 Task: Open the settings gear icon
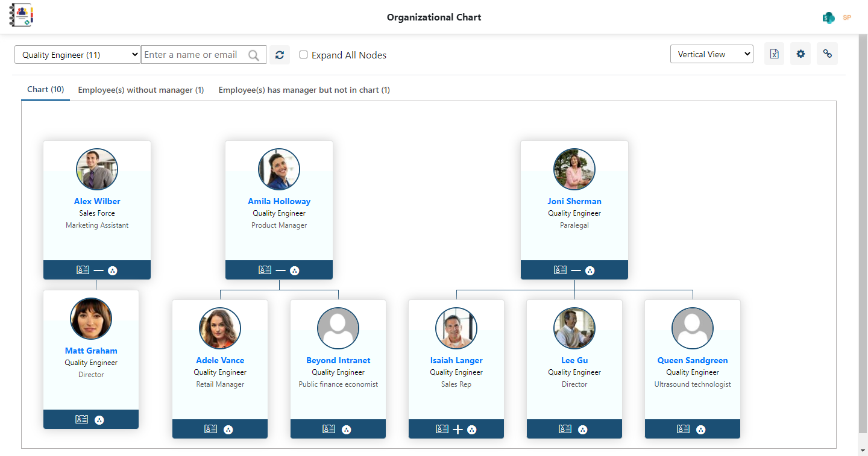tap(800, 54)
